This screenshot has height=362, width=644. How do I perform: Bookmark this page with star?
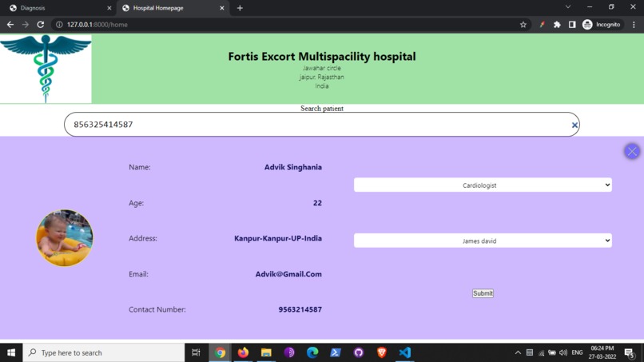523,25
